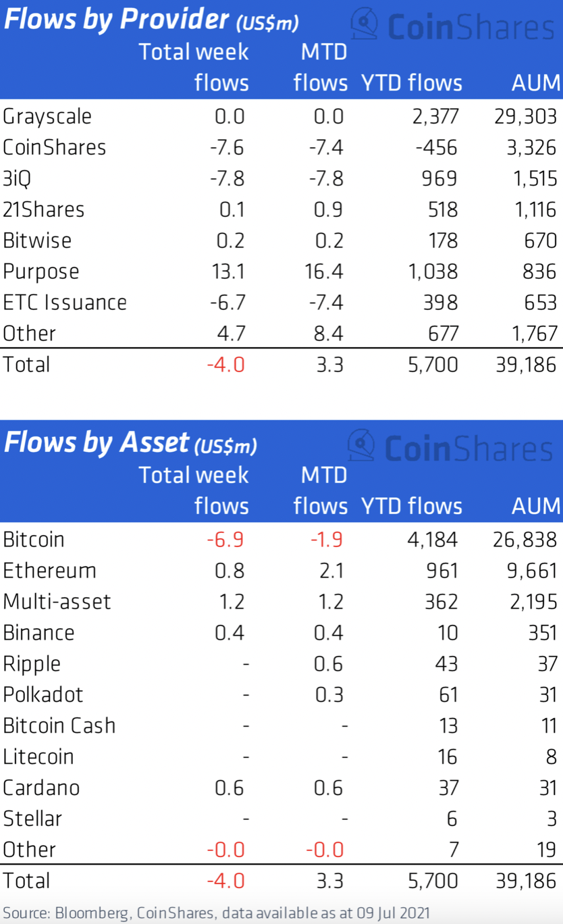Select the Multi-asset row label

point(57,602)
